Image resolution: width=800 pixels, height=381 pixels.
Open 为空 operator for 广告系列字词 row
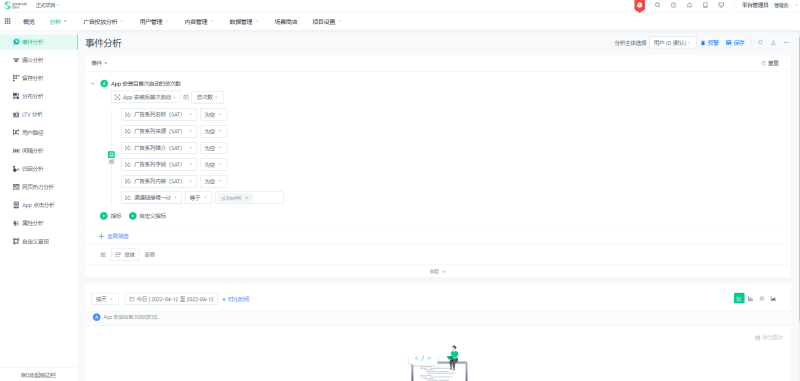point(214,164)
